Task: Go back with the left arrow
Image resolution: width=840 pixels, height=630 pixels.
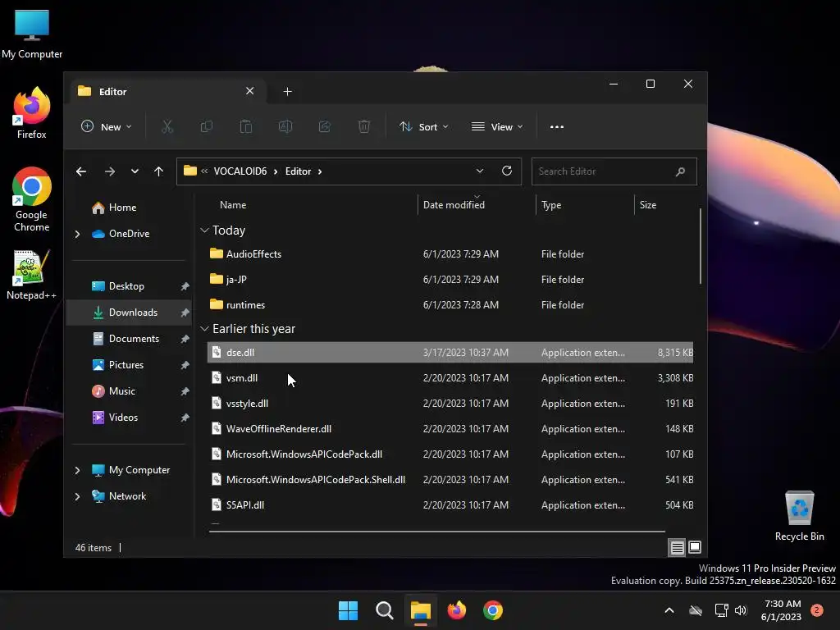Action: point(81,171)
